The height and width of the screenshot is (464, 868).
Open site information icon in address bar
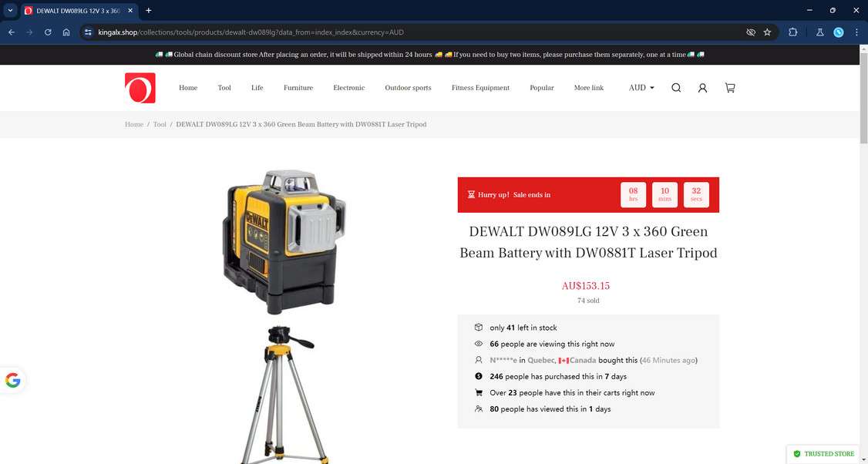click(88, 32)
